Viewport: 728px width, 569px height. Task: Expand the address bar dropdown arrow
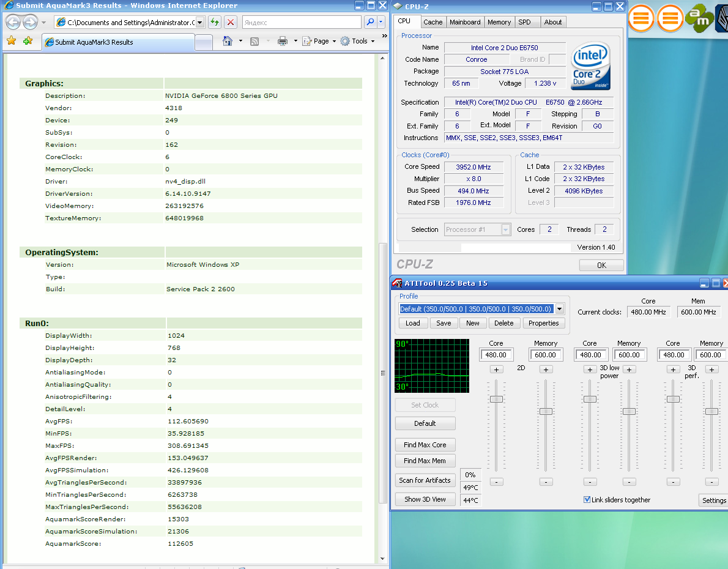click(x=199, y=22)
